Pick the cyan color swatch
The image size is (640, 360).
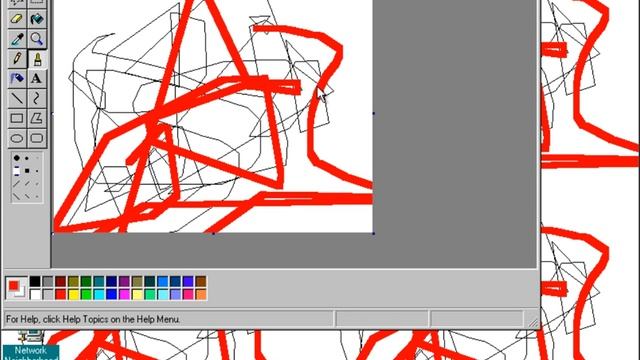[x=99, y=294]
